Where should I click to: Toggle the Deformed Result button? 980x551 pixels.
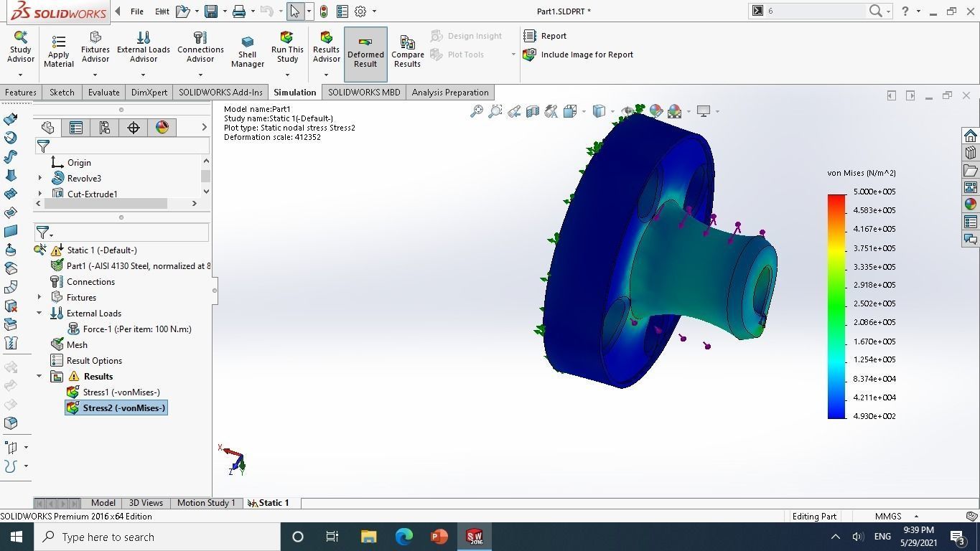click(x=365, y=53)
